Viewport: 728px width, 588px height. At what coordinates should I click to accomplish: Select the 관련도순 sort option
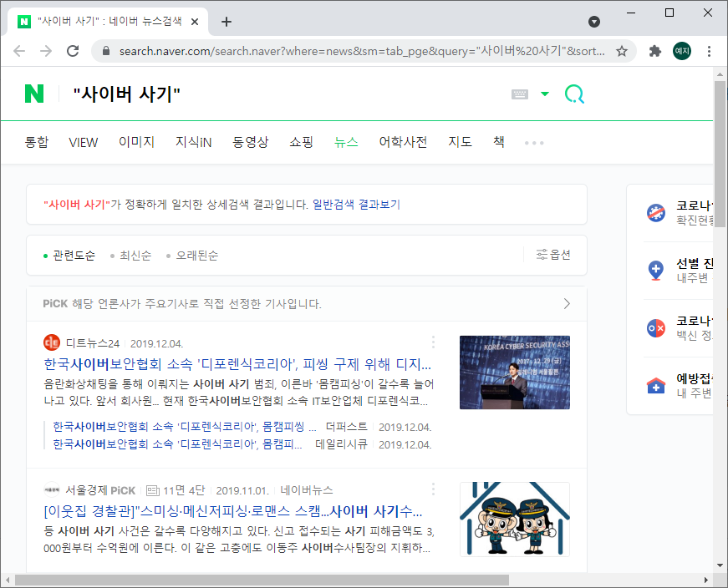(75, 255)
